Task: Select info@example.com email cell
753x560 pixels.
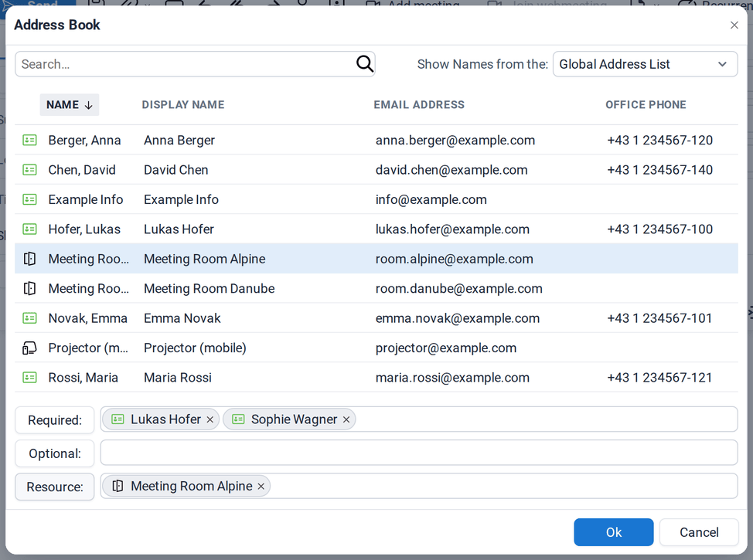Action: (x=431, y=199)
